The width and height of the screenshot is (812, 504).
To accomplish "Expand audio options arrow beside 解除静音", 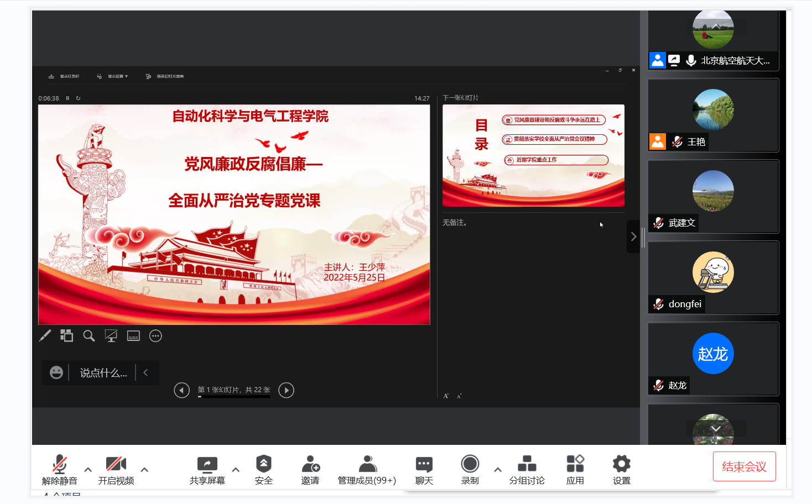I will pos(88,470).
